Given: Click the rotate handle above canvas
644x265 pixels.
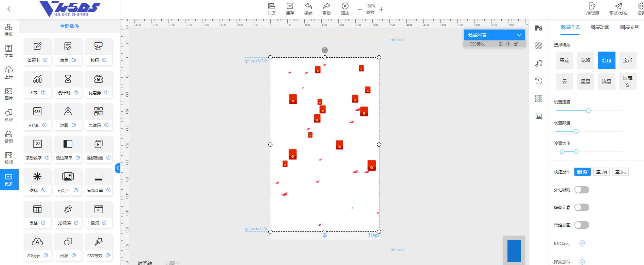Looking at the screenshot, I should pos(325,50).
